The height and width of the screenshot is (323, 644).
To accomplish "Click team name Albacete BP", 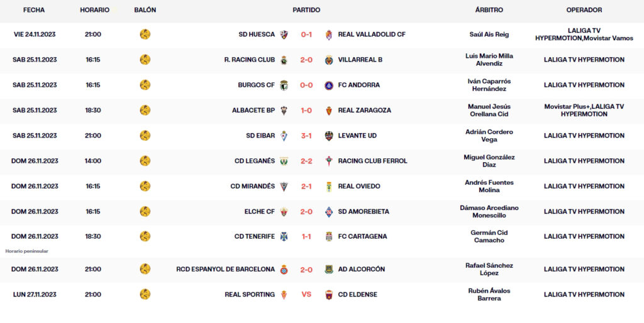I will point(253,111).
